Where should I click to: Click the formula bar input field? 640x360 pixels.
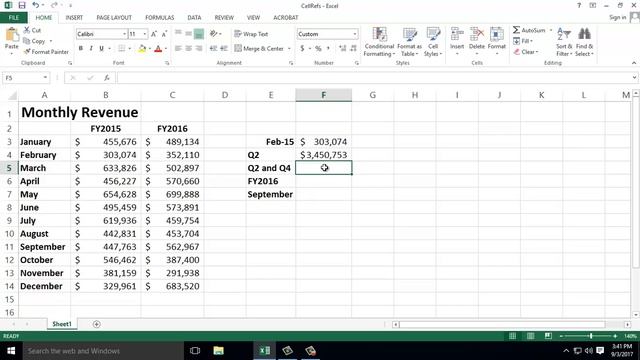coord(373,78)
